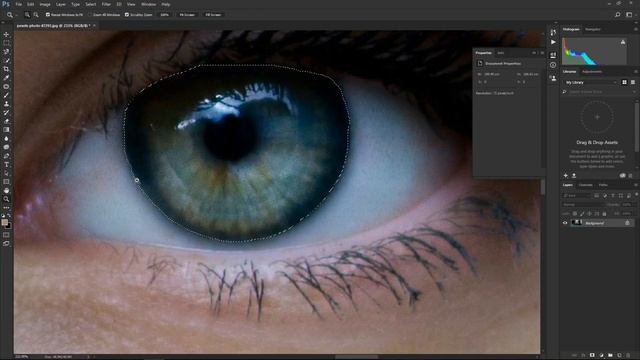
Task: Select the Pen tool
Action: tap(6, 156)
